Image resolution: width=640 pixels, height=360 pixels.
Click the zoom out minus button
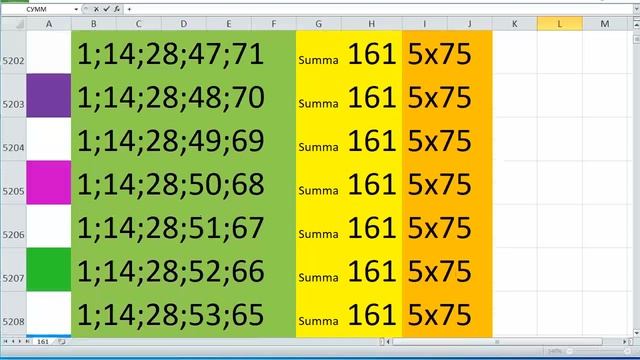click(569, 351)
